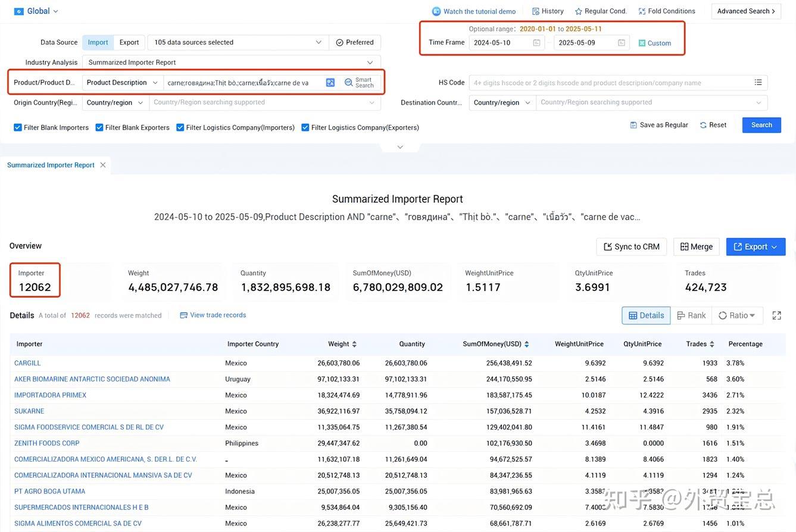Click the fullscreen expand icon
This screenshot has width=796, height=532.
pyautogui.click(x=776, y=315)
